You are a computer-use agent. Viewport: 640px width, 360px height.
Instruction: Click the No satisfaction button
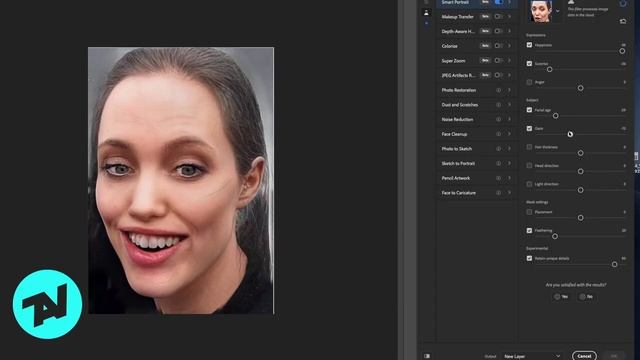pyautogui.click(x=586, y=297)
